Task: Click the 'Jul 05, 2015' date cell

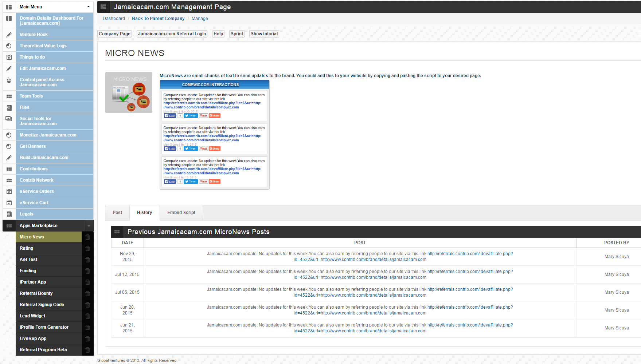Action: (128, 292)
